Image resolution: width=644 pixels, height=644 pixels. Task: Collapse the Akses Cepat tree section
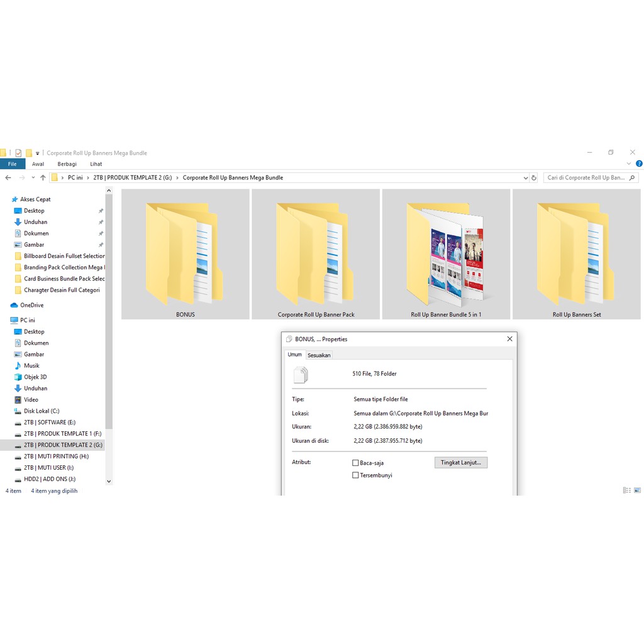tap(6, 199)
